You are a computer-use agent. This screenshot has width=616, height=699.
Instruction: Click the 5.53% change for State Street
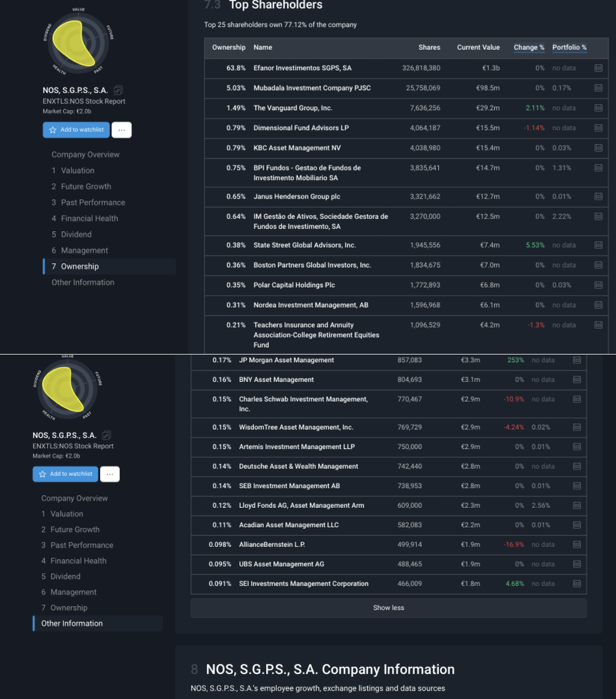point(535,245)
